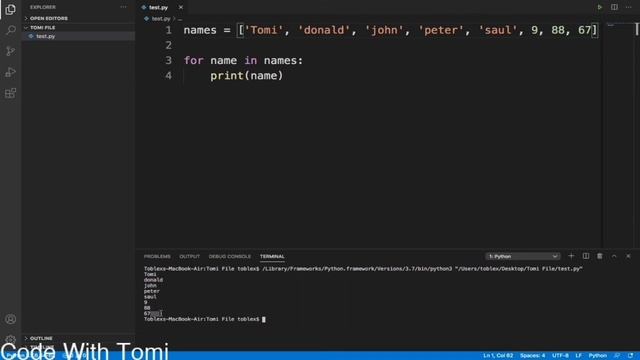Switch to the test.py editor tab

pyautogui.click(x=158, y=7)
